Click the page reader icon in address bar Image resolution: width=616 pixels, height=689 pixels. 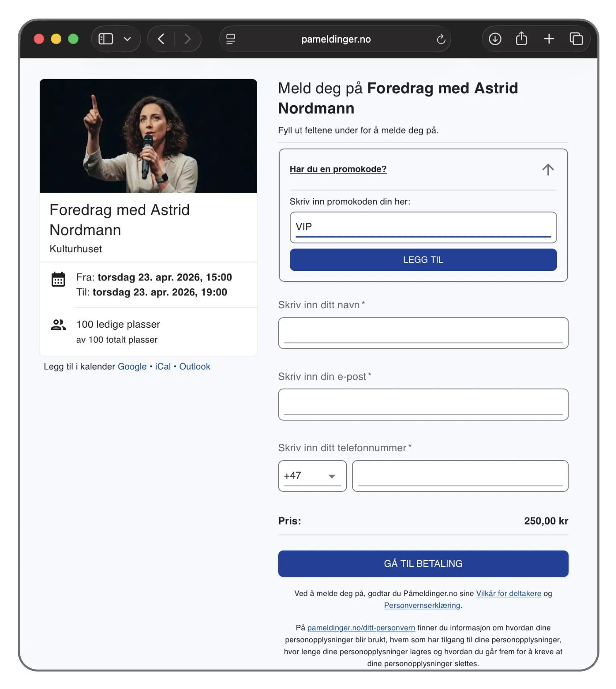click(x=231, y=39)
